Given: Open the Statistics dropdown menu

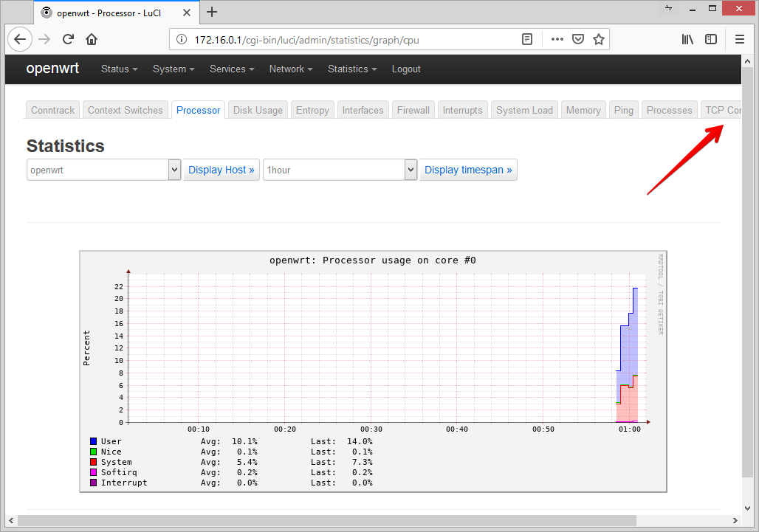Looking at the screenshot, I should point(352,69).
